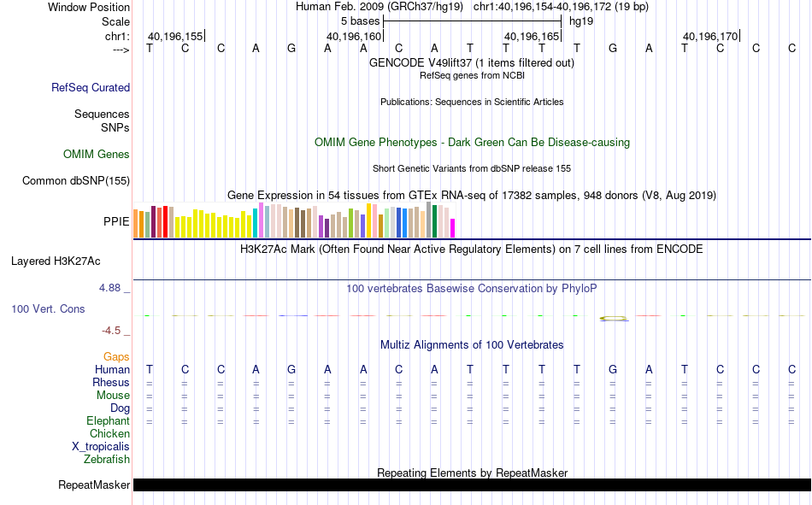Open the OMIM Gene Phenotypes track title
This screenshot has height=505, width=812.
coord(473,143)
